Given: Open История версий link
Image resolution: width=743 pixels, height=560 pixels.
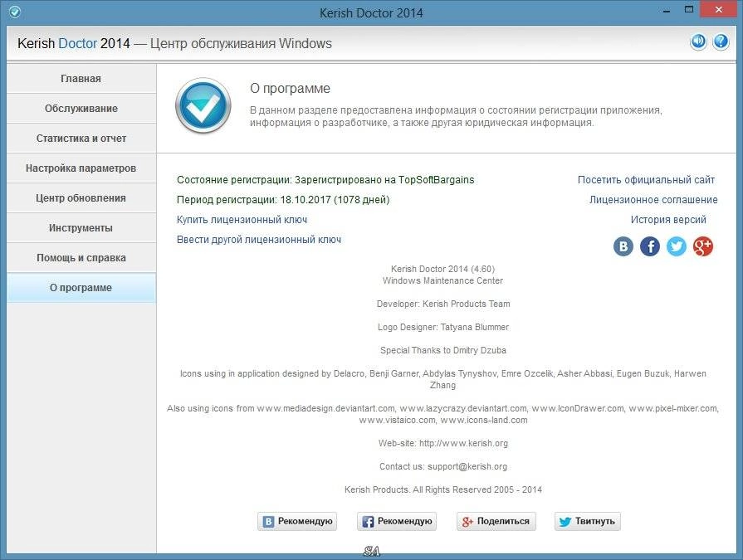Looking at the screenshot, I should coord(668,220).
